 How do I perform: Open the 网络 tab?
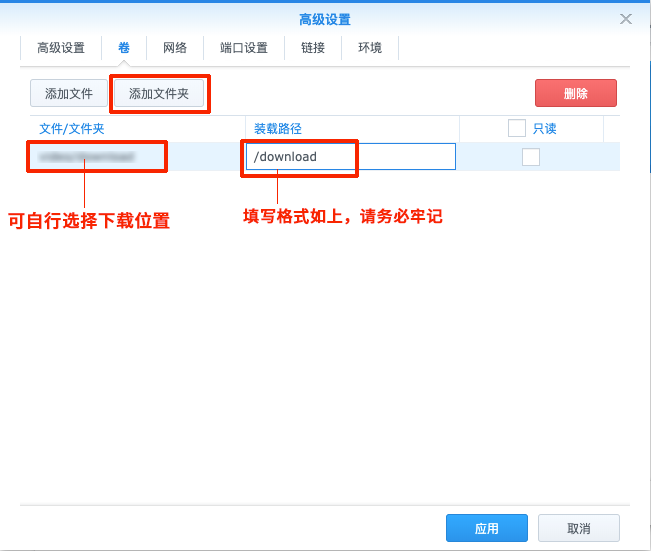click(175, 48)
